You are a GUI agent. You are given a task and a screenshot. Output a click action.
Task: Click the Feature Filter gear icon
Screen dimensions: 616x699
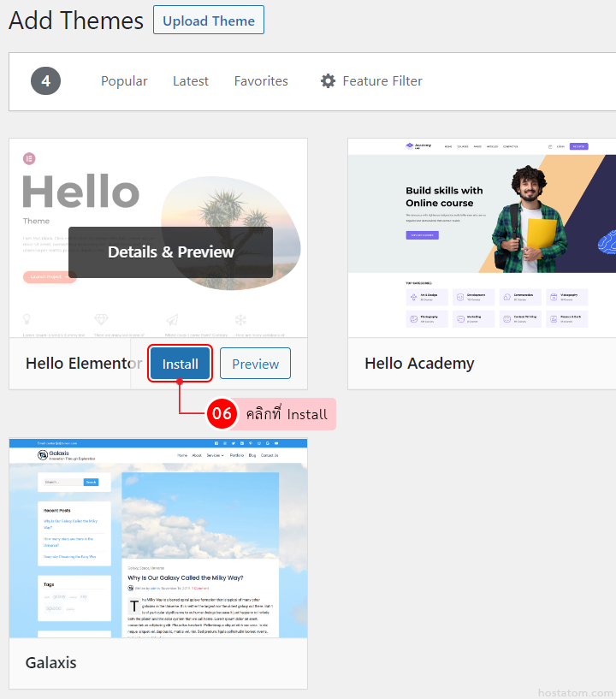point(328,81)
